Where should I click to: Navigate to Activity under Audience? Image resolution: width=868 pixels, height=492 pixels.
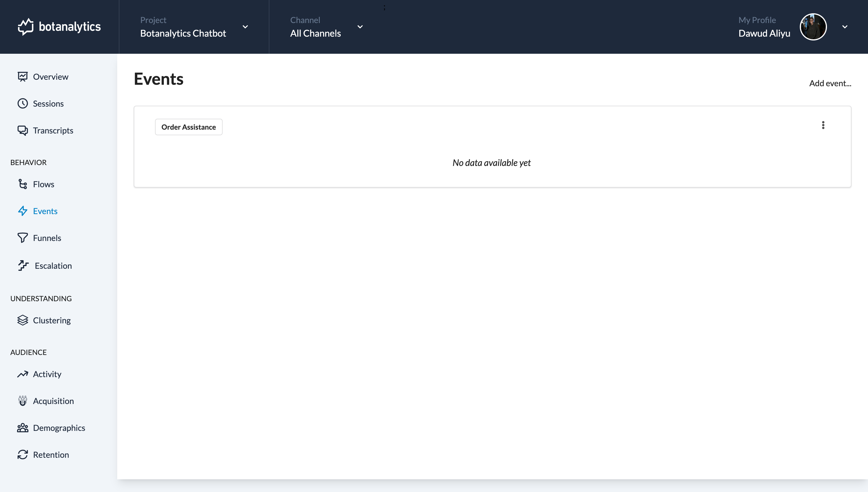click(x=47, y=374)
